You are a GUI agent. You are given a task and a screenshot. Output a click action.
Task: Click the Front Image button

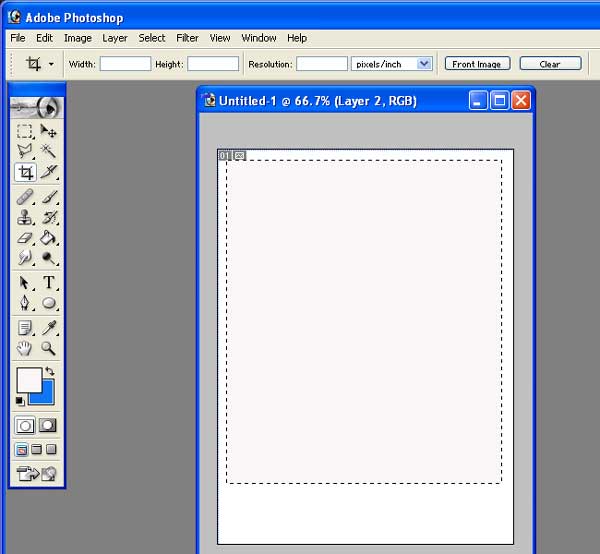477,64
